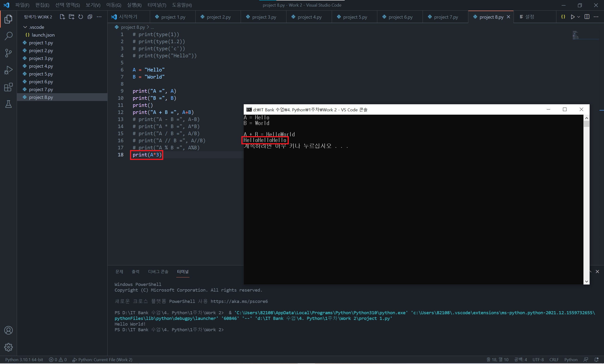Select the 디버그 콘솔 panel tab
The image size is (604, 364).
[158, 272]
